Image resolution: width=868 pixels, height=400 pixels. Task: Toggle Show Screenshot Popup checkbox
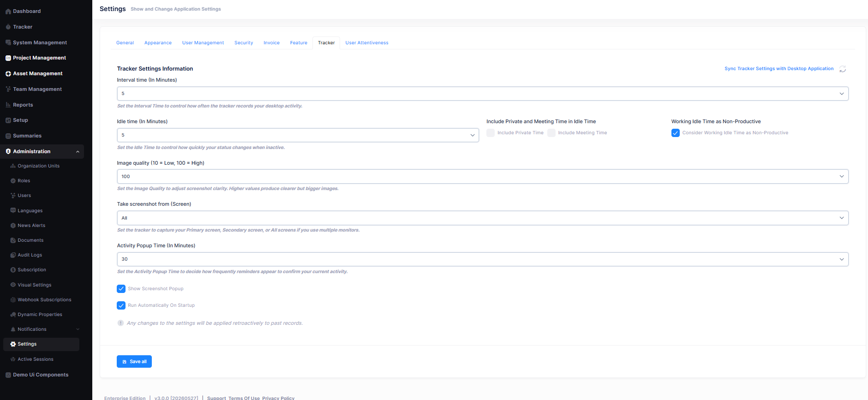click(121, 289)
